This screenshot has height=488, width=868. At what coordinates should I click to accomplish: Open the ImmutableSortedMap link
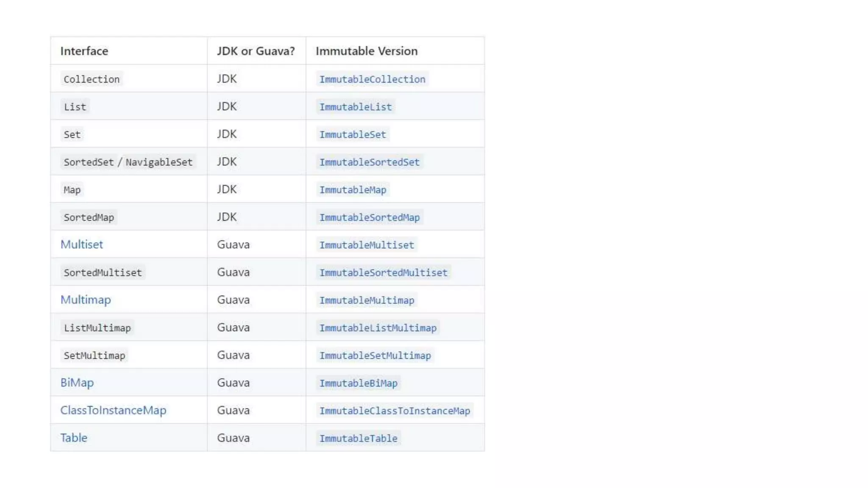369,217
